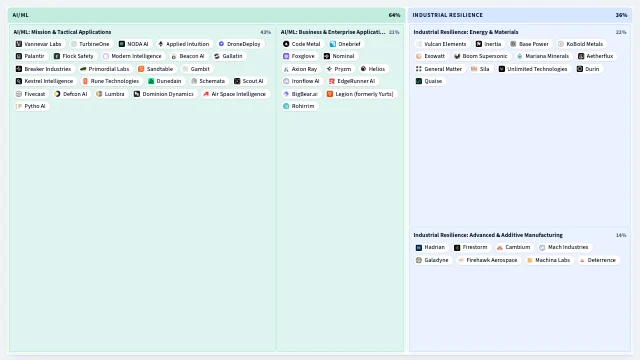Click the Boom Supersonic logo icon

457,56
